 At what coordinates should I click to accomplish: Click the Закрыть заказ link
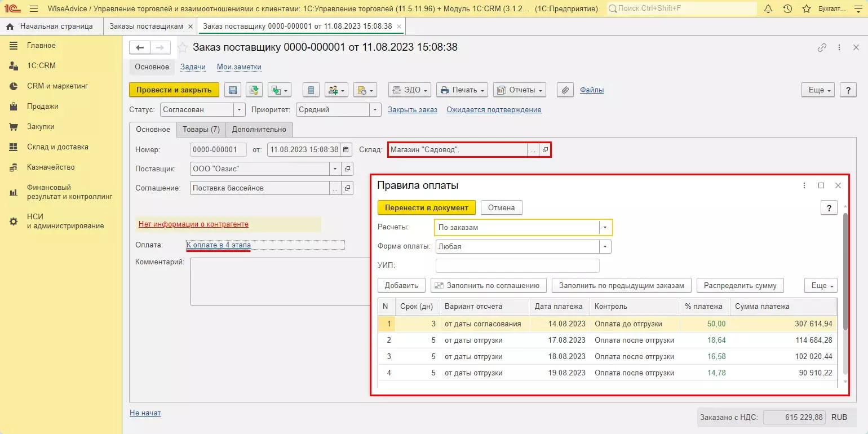coord(412,110)
